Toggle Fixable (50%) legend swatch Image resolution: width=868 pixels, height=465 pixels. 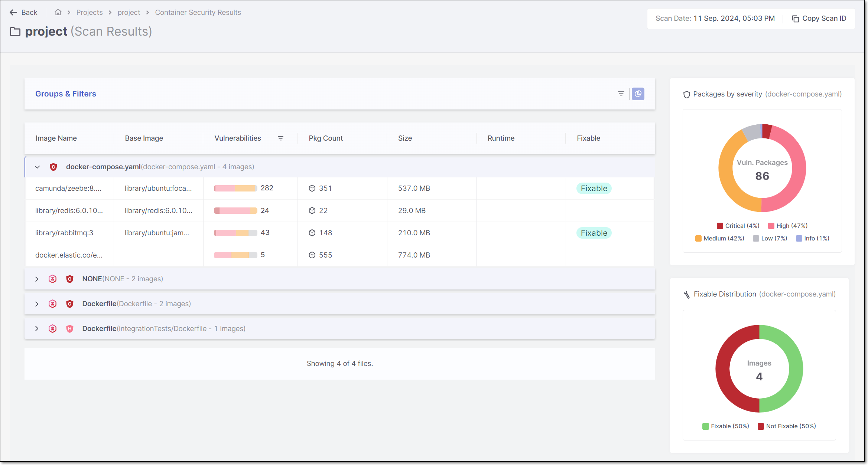point(706,426)
